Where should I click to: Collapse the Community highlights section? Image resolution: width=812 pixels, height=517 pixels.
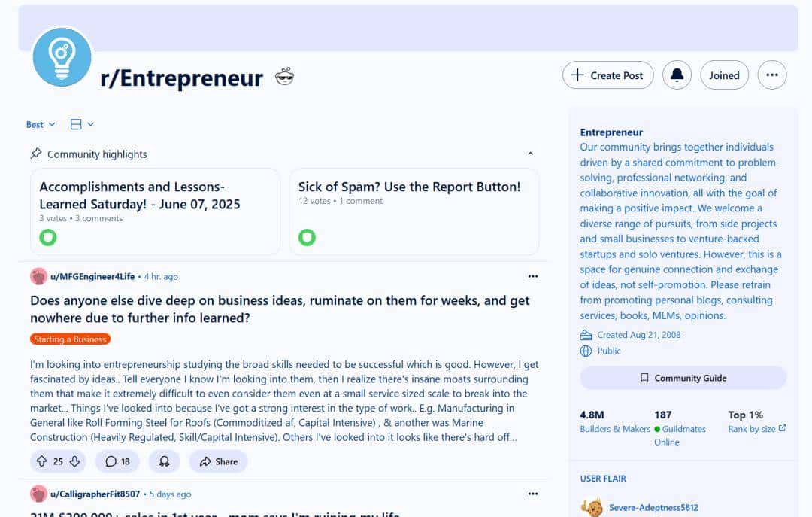[x=530, y=154]
